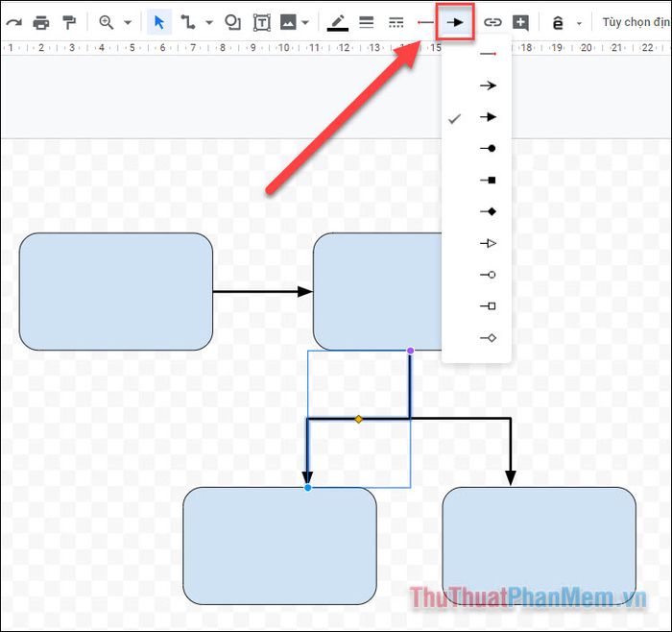The width and height of the screenshot is (672, 632).
Task: Select the text box tool
Action: (262, 22)
